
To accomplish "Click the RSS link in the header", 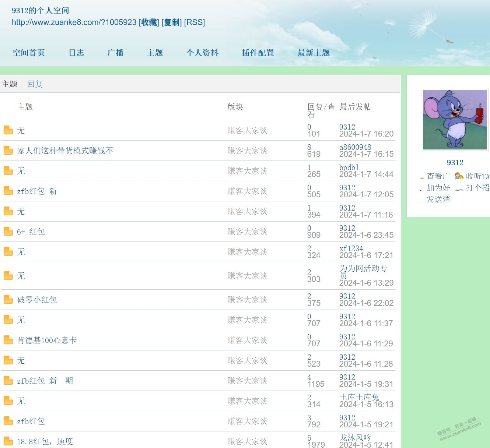I will pyautogui.click(x=195, y=22).
